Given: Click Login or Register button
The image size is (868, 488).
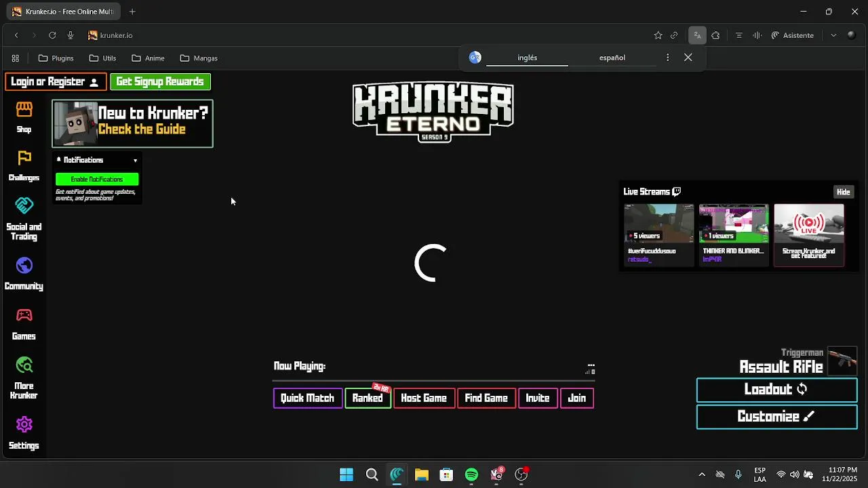Looking at the screenshot, I should click(56, 82).
